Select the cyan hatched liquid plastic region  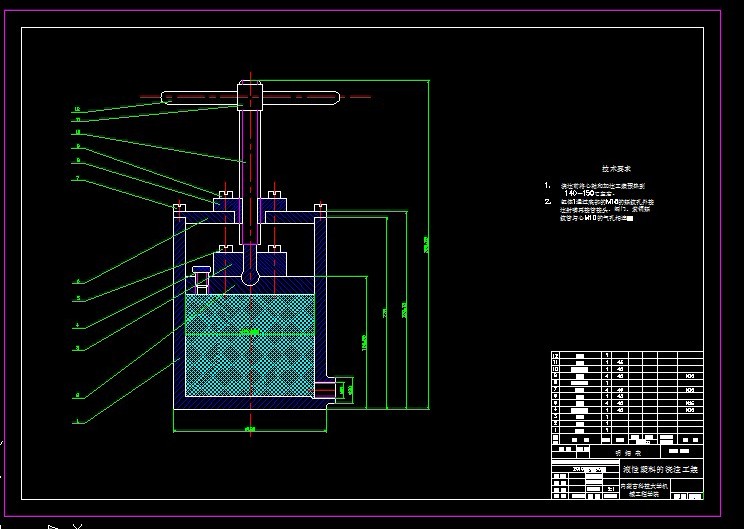tap(250, 345)
